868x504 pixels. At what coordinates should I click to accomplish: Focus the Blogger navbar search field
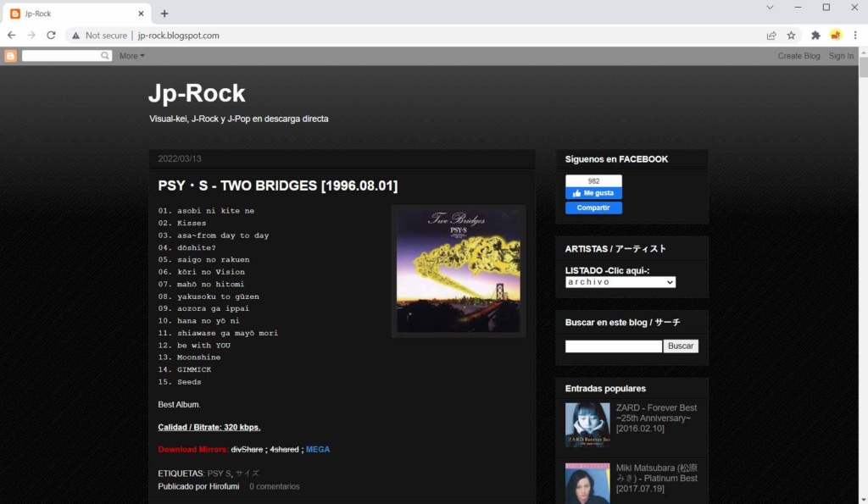click(61, 56)
